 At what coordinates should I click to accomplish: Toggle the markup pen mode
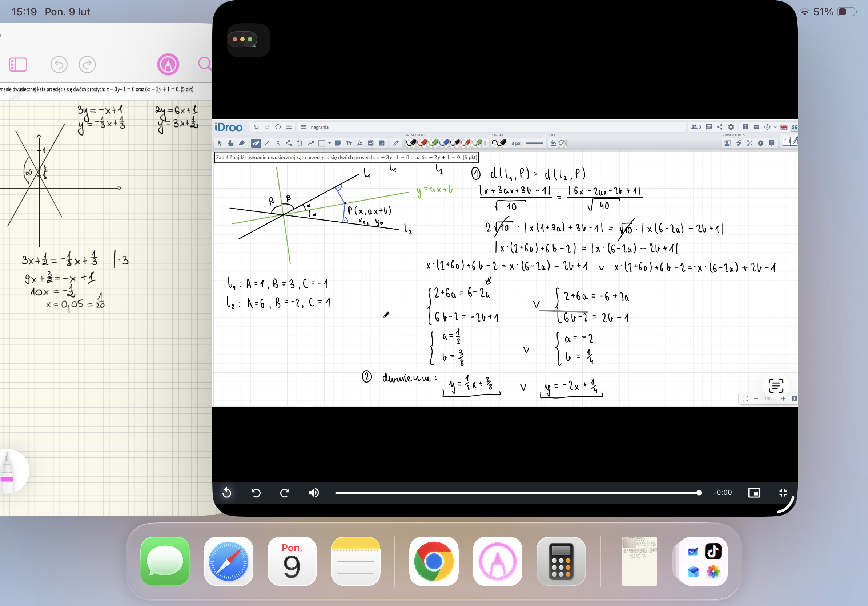[168, 65]
